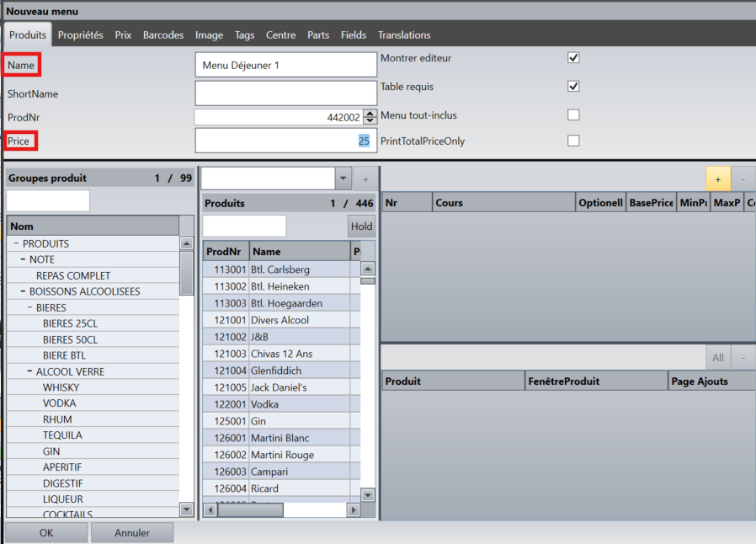Click the Annuler button
The image size is (756, 544).
[x=131, y=532]
